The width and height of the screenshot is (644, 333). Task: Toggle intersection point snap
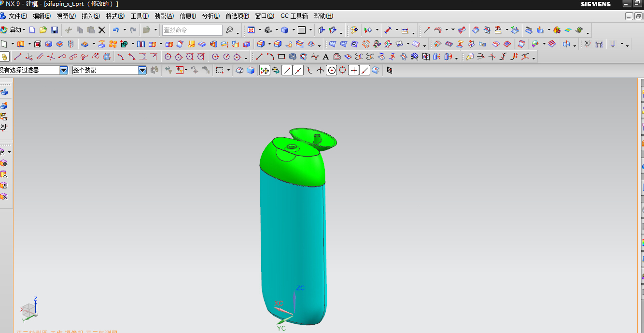(x=320, y=70)
